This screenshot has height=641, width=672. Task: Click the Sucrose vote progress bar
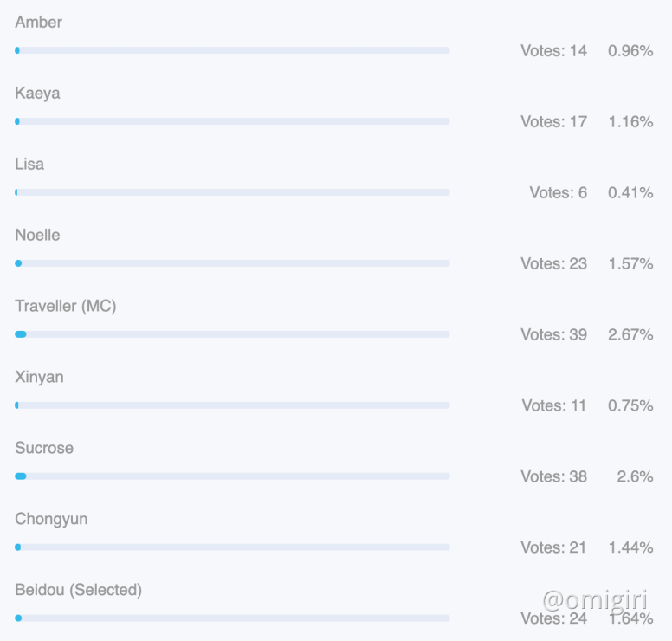coord(232,476)
